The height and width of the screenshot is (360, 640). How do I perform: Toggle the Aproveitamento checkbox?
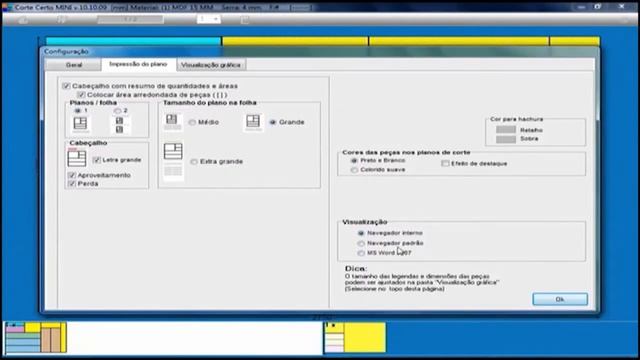click(x=72, y=175)
